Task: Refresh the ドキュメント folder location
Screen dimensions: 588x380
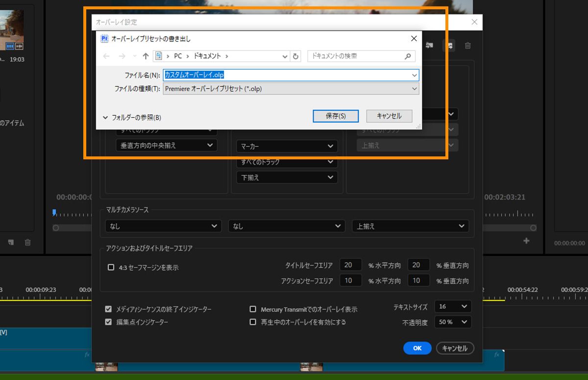Action: 295,56
